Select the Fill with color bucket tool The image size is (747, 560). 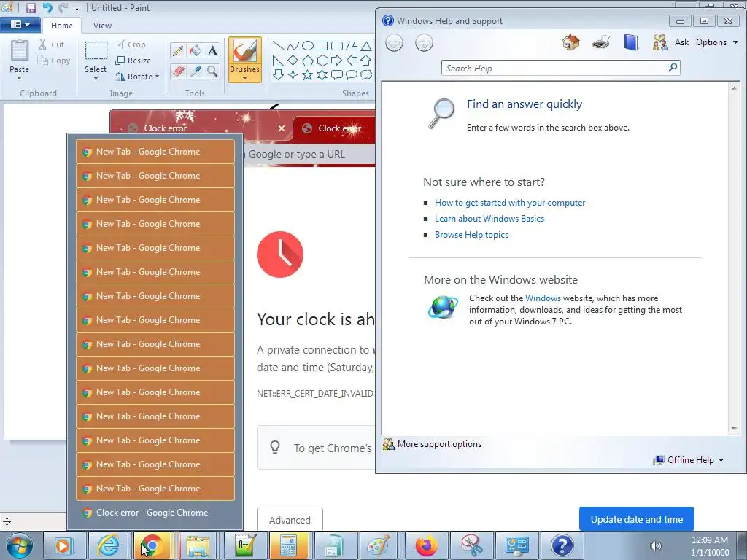(196, 50)
